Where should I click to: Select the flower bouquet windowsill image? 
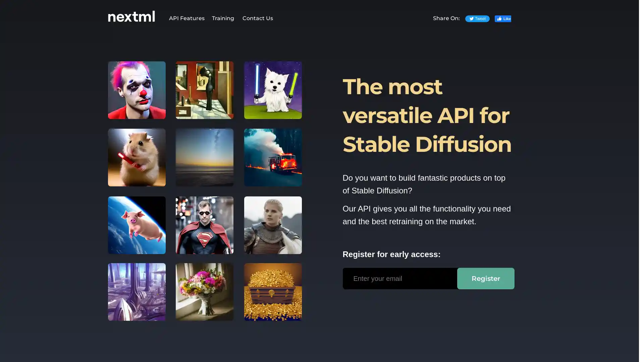(204, 292)
